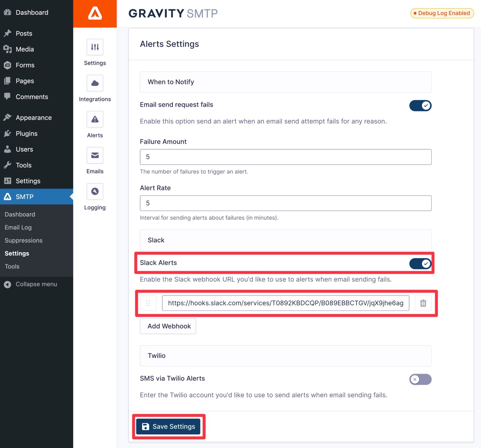Turn off the Slack Alerts toggle
Viewport: 481px width, 448px height.
(x=420, y=264)
